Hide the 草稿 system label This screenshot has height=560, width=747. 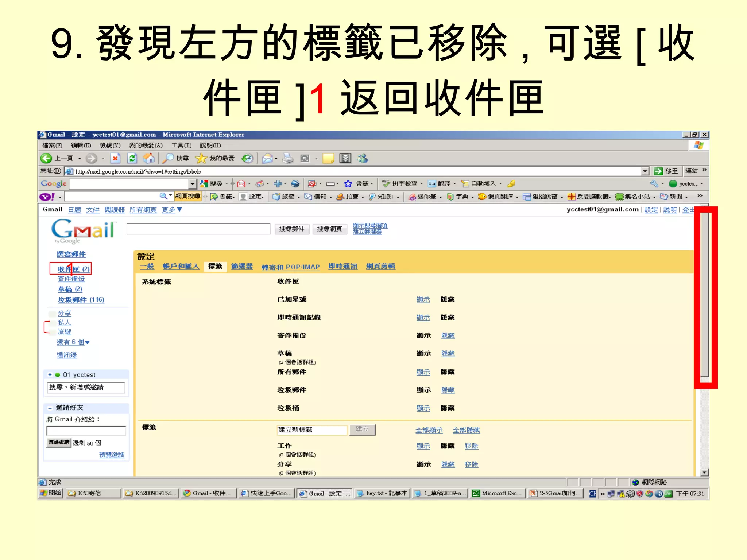coord(448,354)
